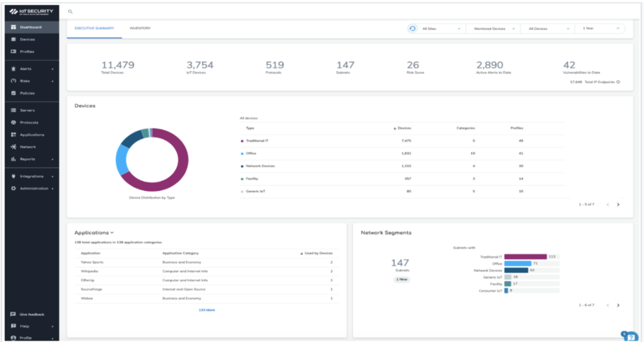Click the Network Devices type row
644x344 pixels.
tap(402, 166)
